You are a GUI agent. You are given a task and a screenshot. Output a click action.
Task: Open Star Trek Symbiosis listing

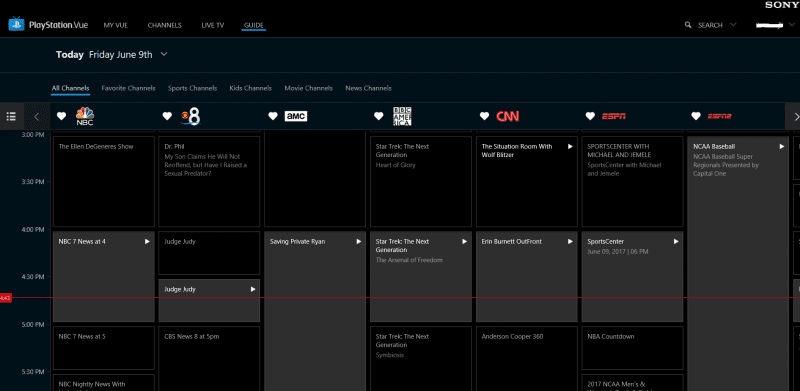(421, 359)
